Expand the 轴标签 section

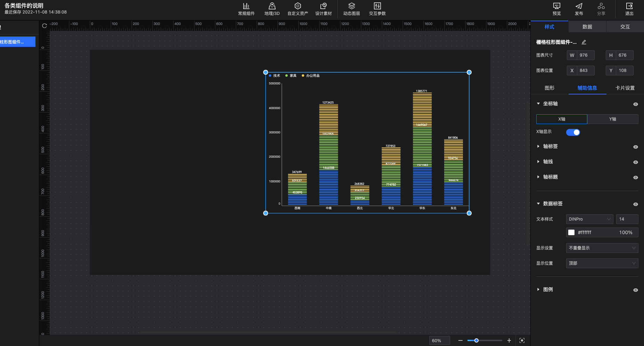tap(538, 146)
